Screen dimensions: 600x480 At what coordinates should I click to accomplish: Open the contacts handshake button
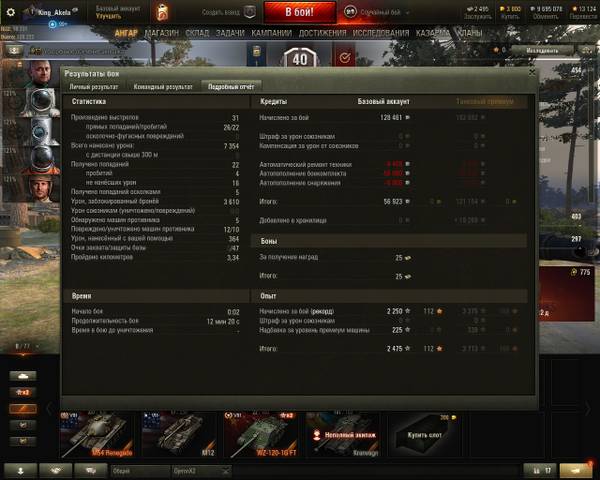pos(55,471)
